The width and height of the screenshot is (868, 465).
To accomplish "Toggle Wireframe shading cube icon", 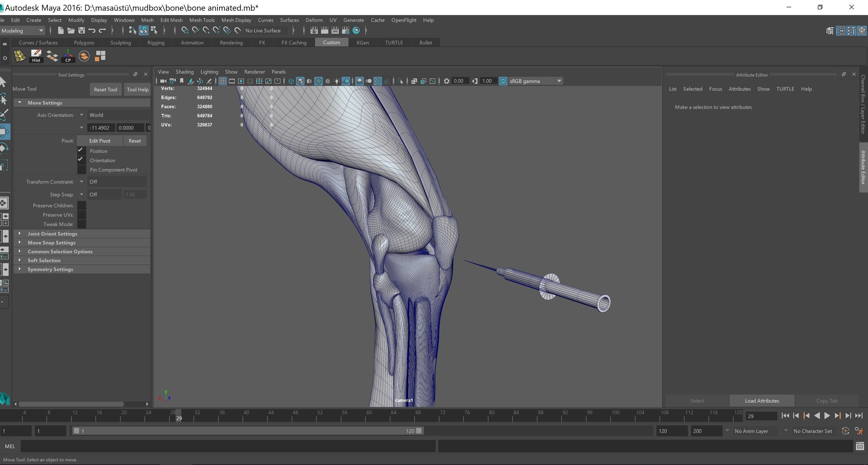I will point(291,81).
